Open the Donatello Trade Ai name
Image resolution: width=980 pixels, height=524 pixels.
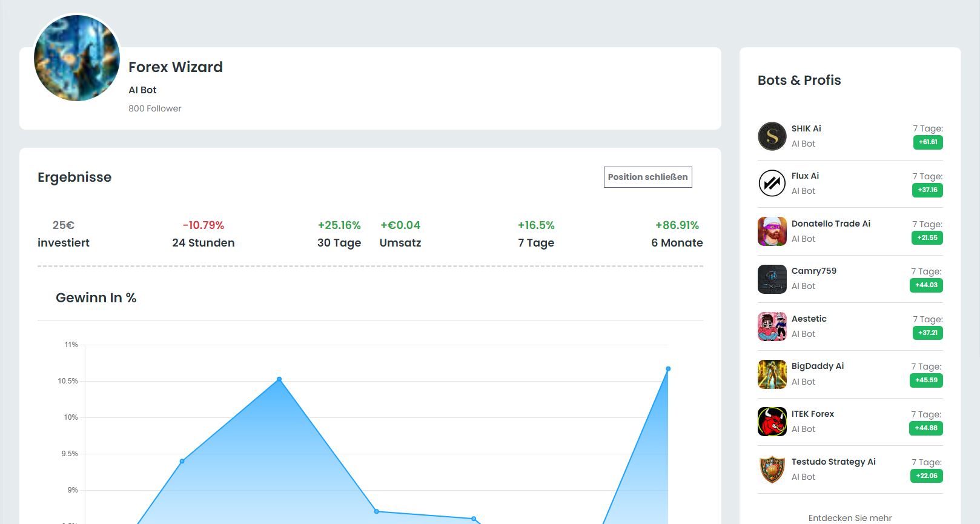tap(830, 224)
